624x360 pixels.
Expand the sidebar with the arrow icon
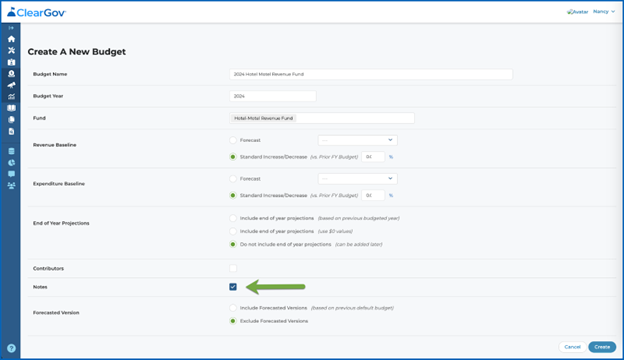tap(11, 28)
